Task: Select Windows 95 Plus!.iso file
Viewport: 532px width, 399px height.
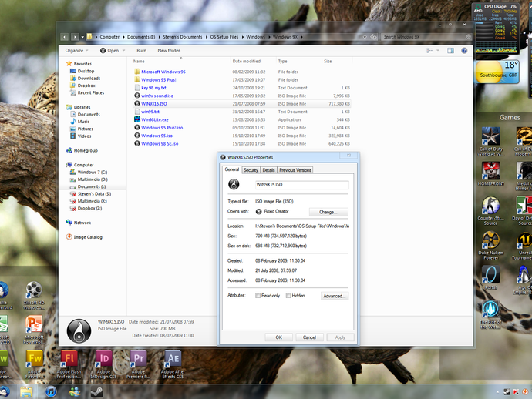Action: 162,128
